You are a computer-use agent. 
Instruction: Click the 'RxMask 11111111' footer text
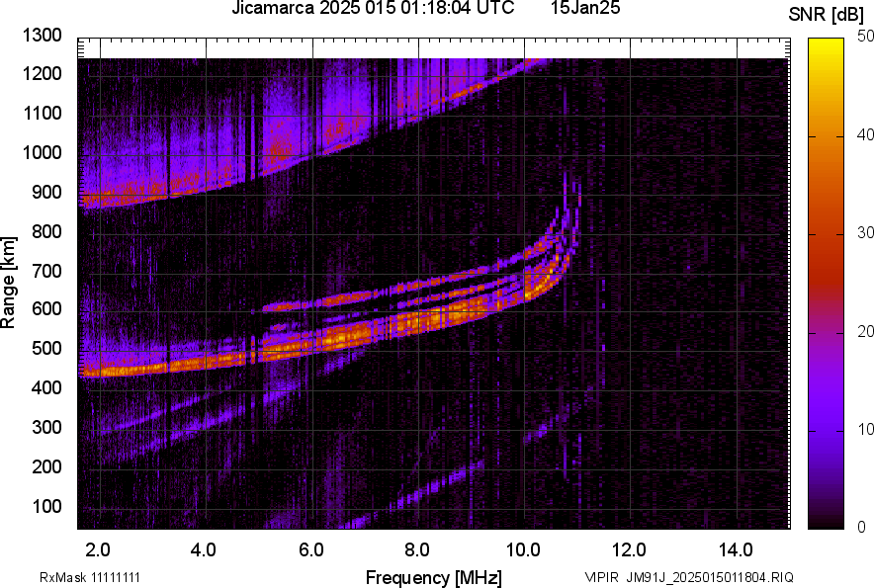(x=90, y=577)
